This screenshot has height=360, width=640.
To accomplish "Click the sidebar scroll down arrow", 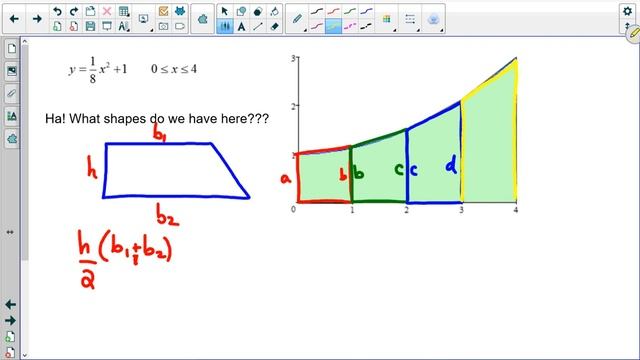I will [x=25, y=356].
